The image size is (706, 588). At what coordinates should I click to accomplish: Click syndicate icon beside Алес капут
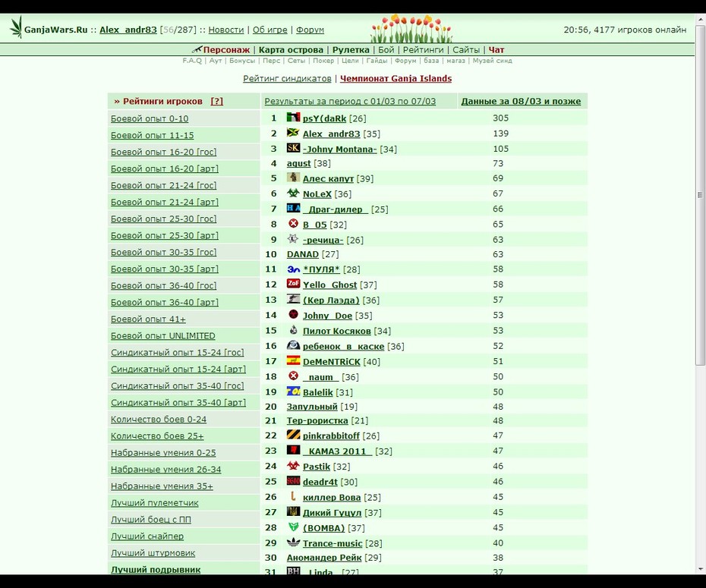pyautogui.click(x=293, y=178)
